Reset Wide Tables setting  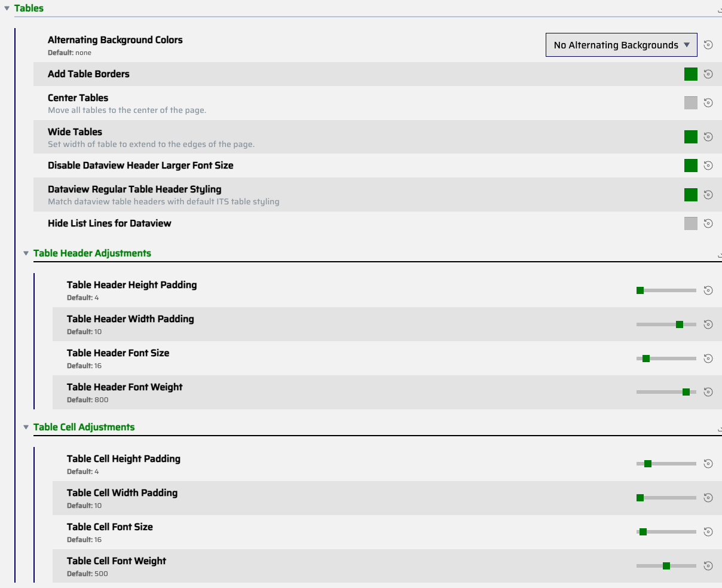(708, 137)
